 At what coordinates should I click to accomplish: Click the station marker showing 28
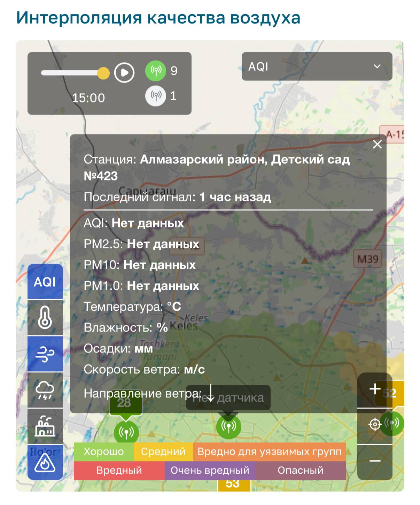tap(126, 432)
